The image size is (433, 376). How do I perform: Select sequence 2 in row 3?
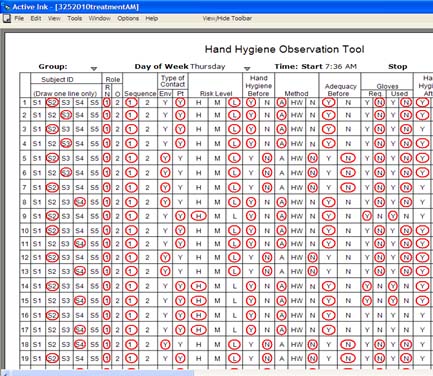(x=147, y=129)
